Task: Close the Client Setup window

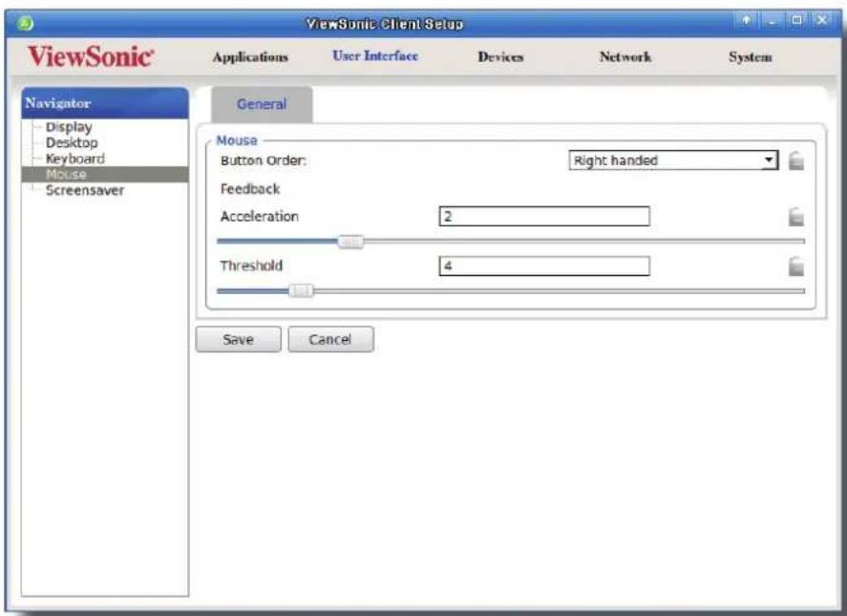Action: [821, 21]
